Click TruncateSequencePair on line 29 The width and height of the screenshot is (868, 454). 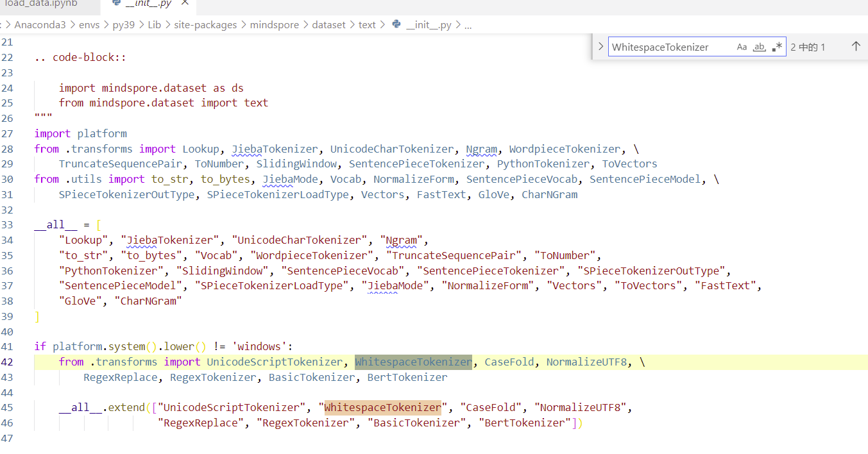click(x=121, y=164)
